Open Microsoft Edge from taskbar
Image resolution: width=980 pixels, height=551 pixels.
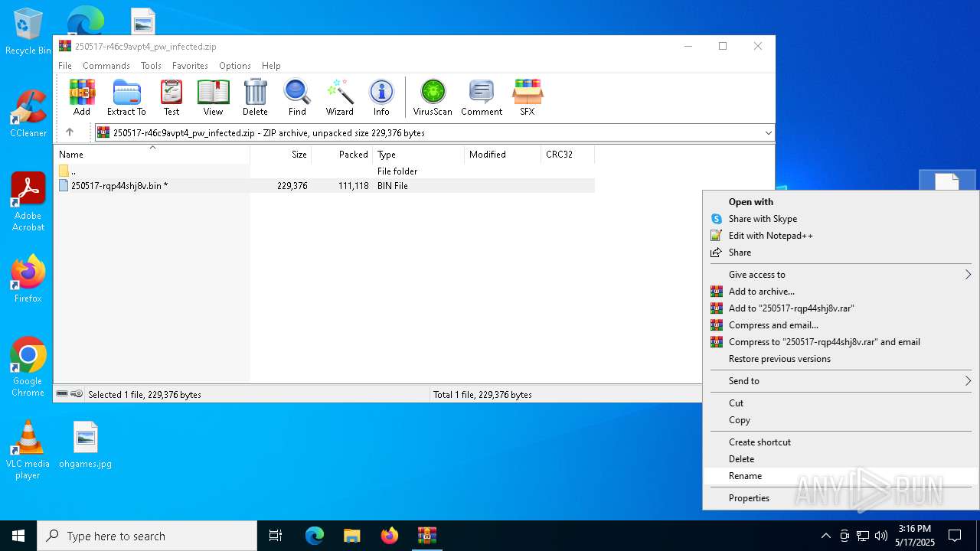coord(315,536)
